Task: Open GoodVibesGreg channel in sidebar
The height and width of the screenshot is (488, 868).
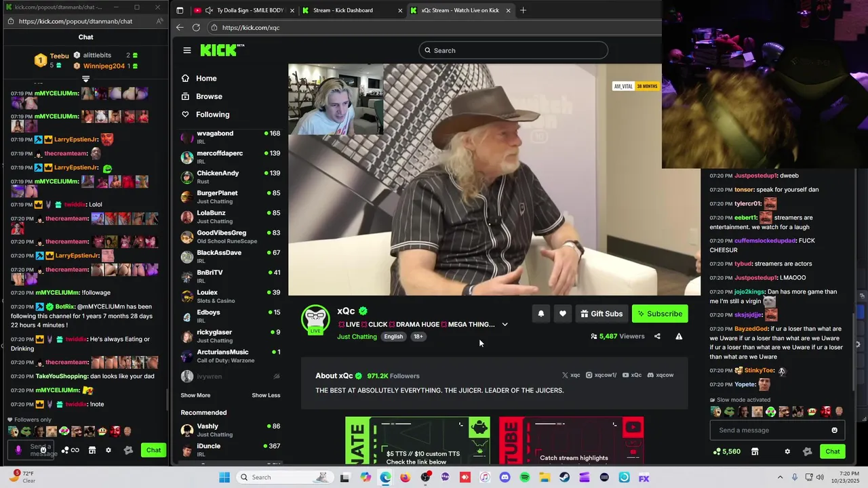Action: pyautogui.click(x=231, y=237)
